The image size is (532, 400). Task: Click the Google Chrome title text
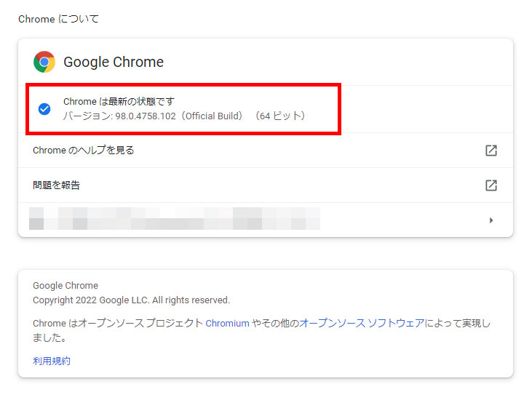(x=114, y=62)
